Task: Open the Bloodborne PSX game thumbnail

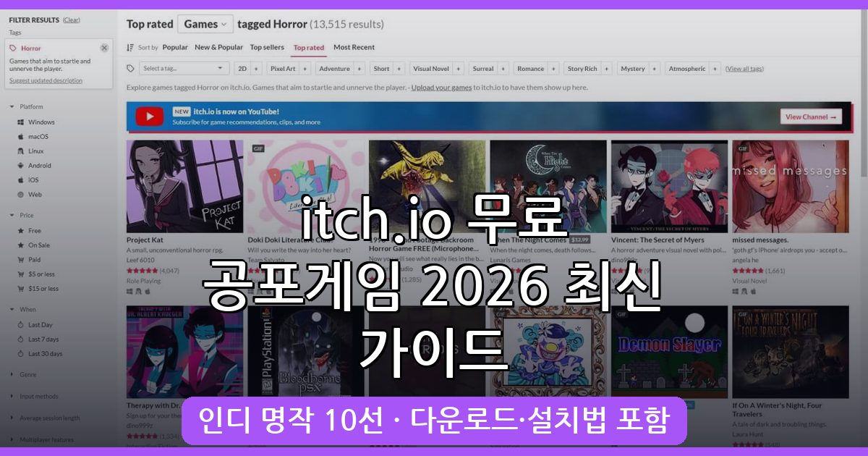Action: pyautogui.click(x=306, y=352)
